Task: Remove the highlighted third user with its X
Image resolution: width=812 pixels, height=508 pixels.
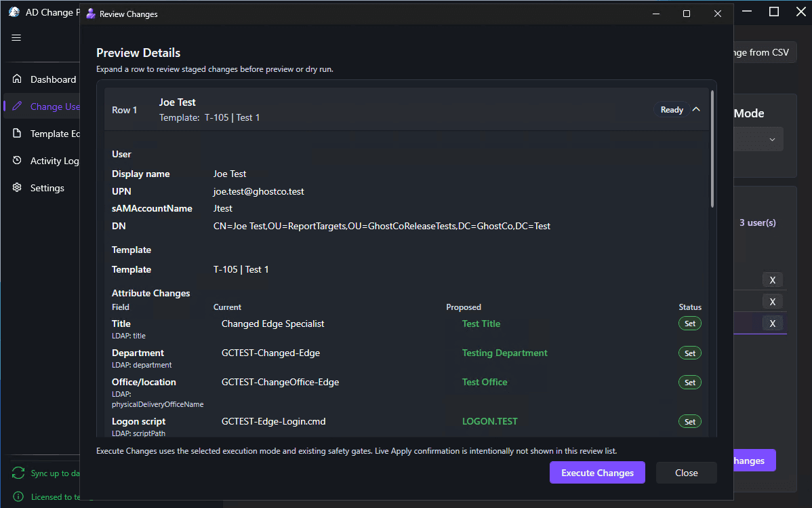Action: coord(772,324)
